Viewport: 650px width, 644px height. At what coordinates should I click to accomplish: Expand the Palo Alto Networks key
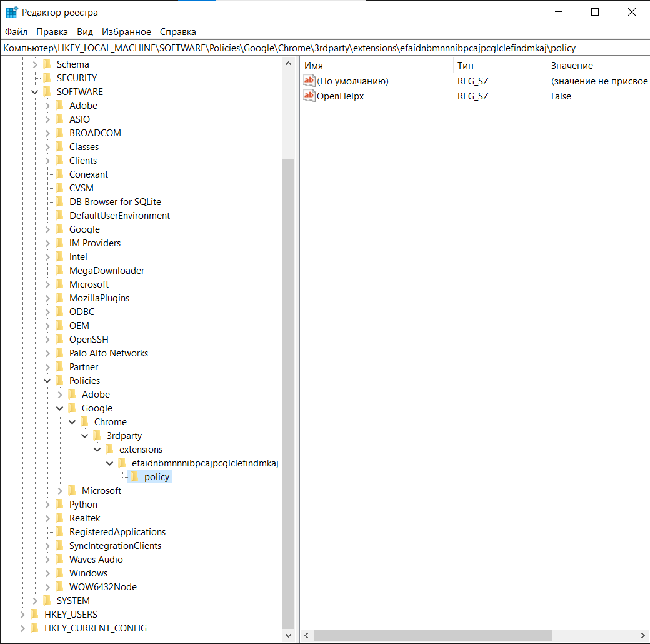coord(47,353)
